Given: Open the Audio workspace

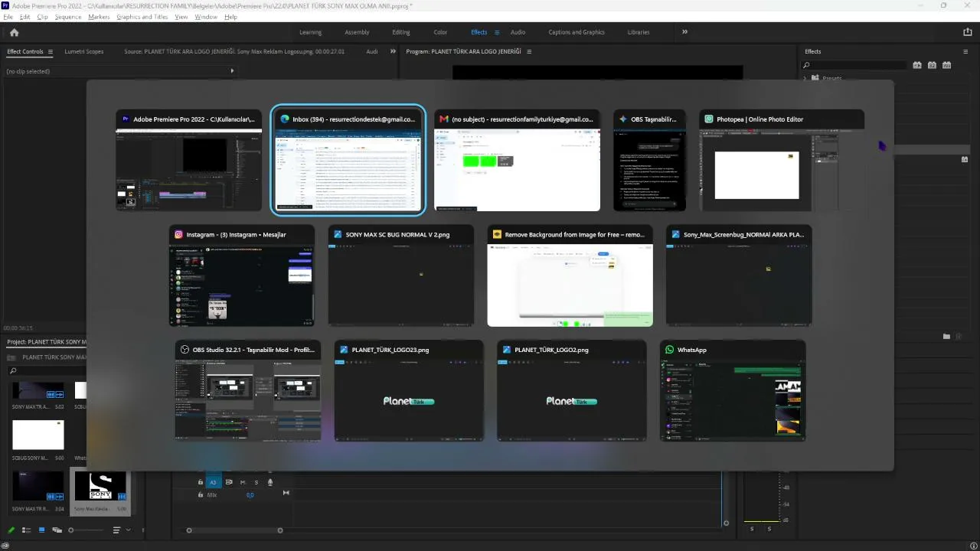Looking at the screenshot, I should point(518,32).
